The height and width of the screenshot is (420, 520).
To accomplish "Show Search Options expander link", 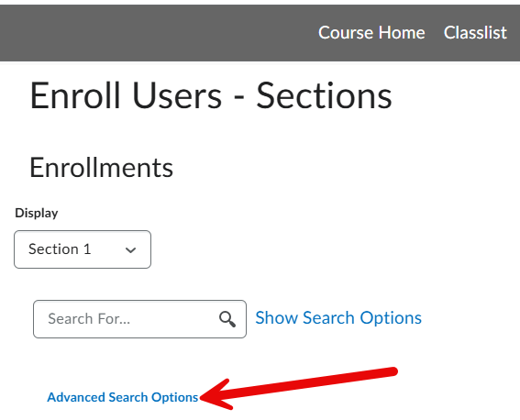I will click(338, 318).
